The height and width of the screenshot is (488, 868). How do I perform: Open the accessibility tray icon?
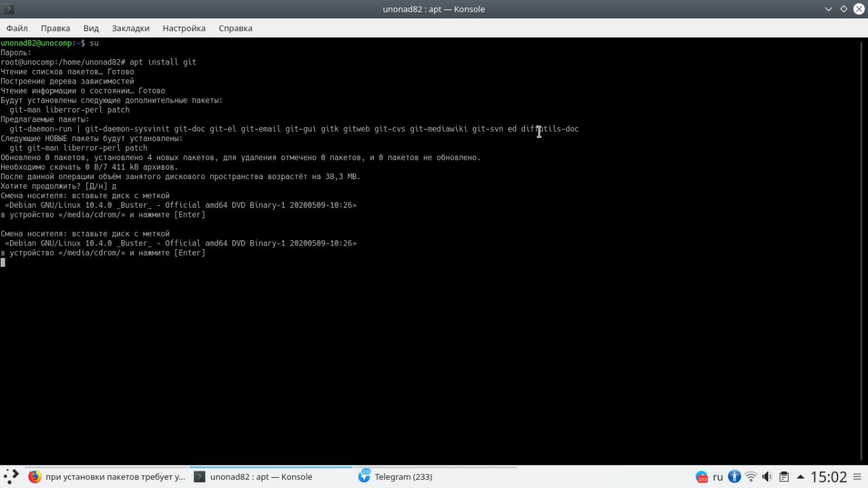pos(734,476)
